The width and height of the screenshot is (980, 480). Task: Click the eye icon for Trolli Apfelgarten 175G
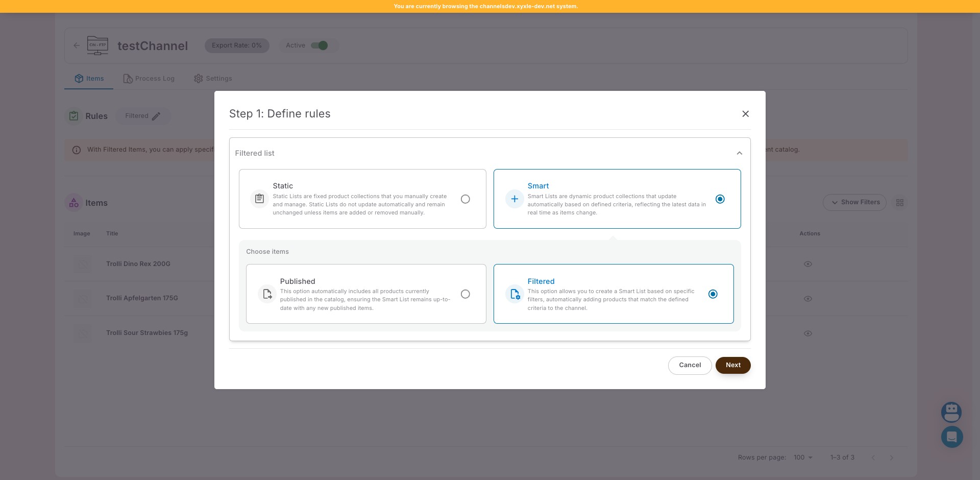coord(807,299)
